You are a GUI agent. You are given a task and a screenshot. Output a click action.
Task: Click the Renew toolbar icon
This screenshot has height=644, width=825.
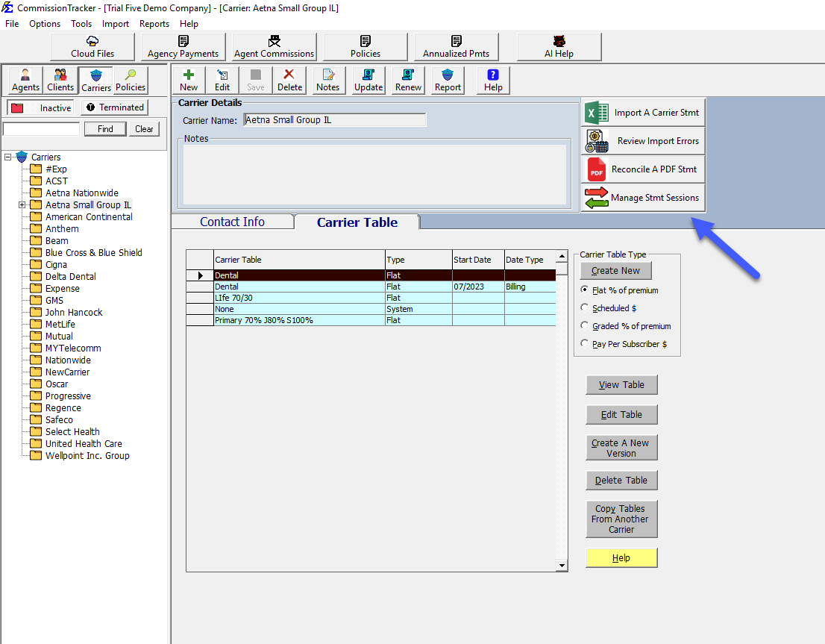pyautogui.click(x=407, y=80)
